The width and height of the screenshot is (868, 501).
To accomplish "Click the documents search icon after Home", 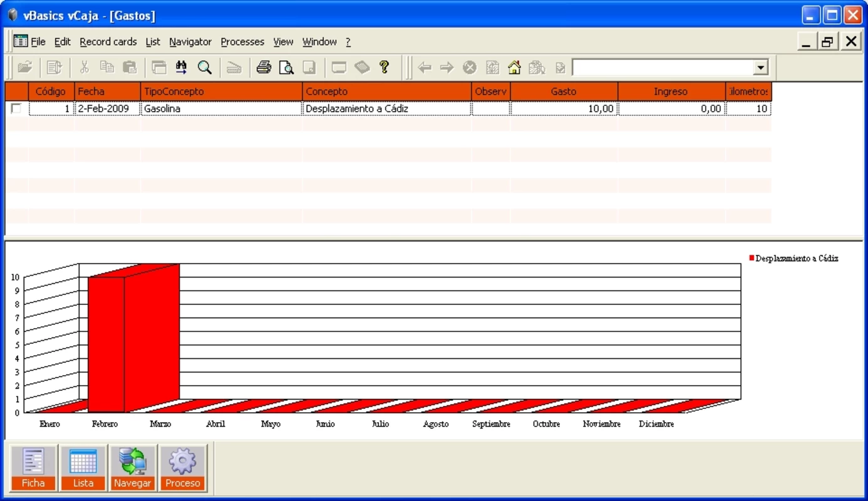I will click(x=537, y=68).
